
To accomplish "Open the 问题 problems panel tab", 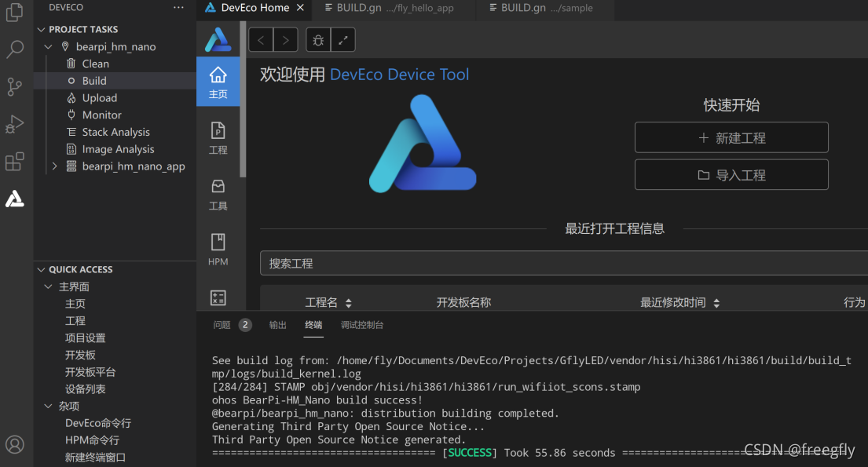I will coord(222,325).
